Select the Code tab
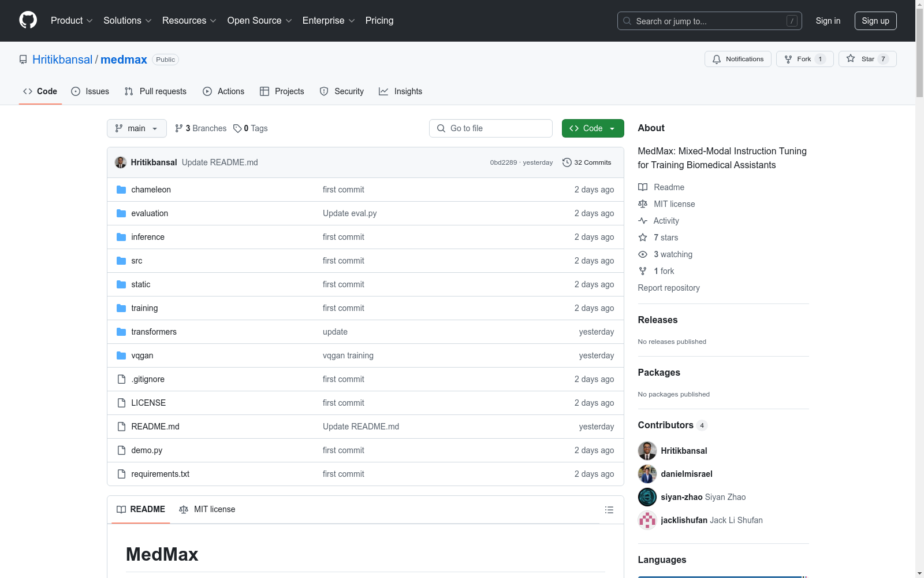This screenshot has height=578, width=924. coord(40,91)
